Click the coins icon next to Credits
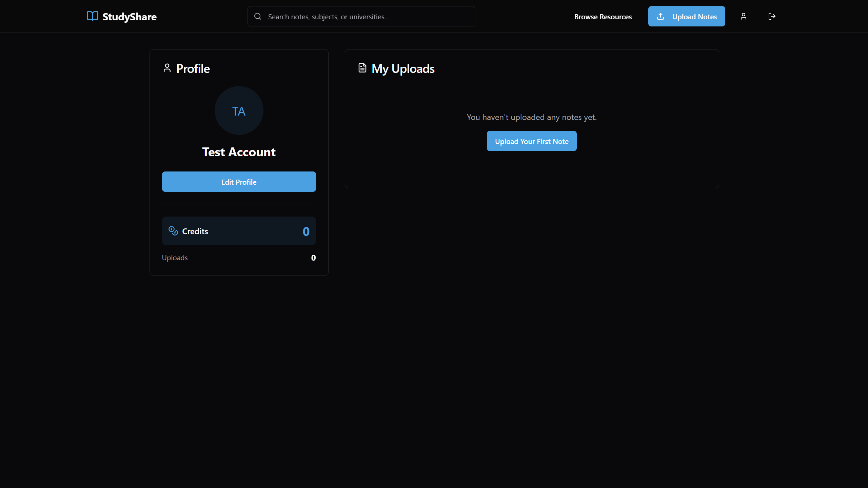868x488 pixels. pos(173,231)
